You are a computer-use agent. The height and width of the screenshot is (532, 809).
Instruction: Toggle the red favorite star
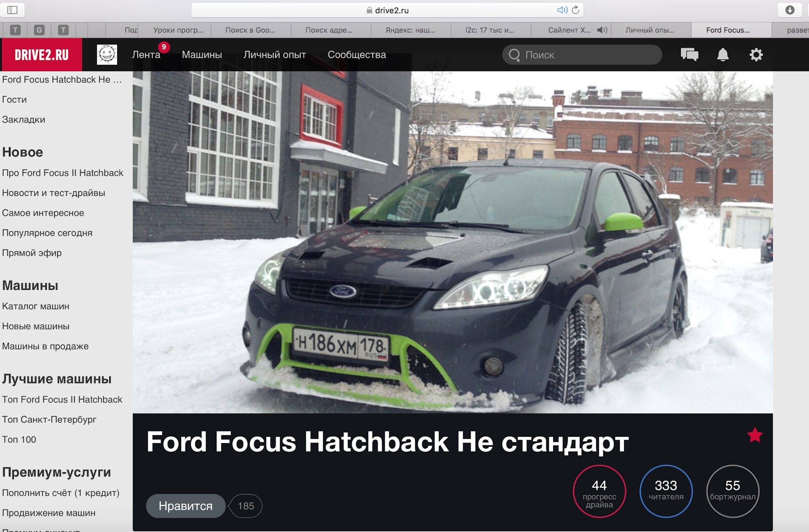(x=755, y=435)
